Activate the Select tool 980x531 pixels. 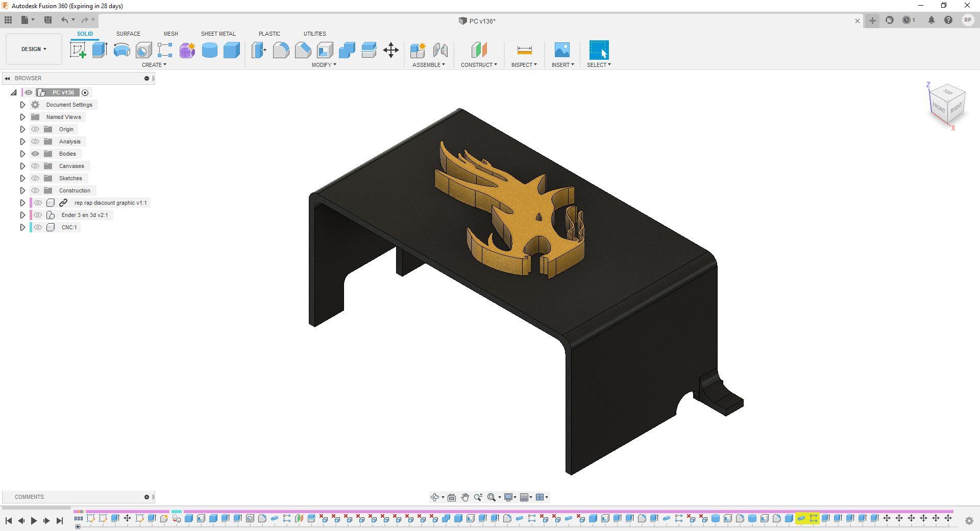[x=599, y=50]
